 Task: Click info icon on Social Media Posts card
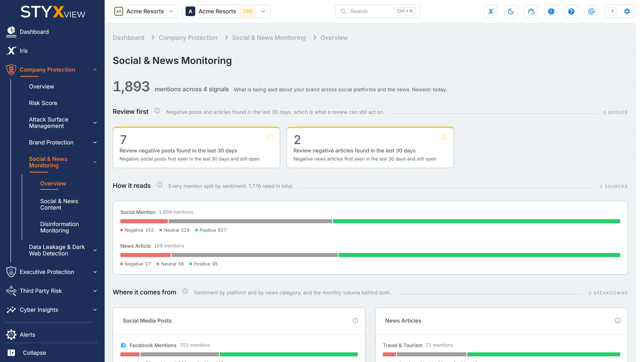pyautogui.click(x=355, y=321)
